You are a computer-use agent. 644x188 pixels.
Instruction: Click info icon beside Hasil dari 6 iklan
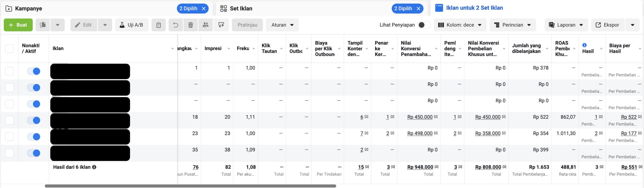(94, 167)
